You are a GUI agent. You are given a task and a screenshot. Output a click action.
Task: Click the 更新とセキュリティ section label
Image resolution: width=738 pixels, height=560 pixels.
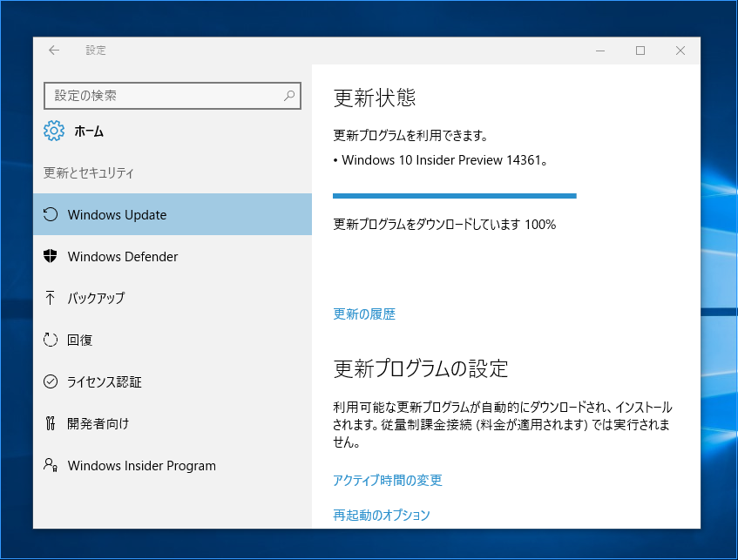(x=89, y=172)
